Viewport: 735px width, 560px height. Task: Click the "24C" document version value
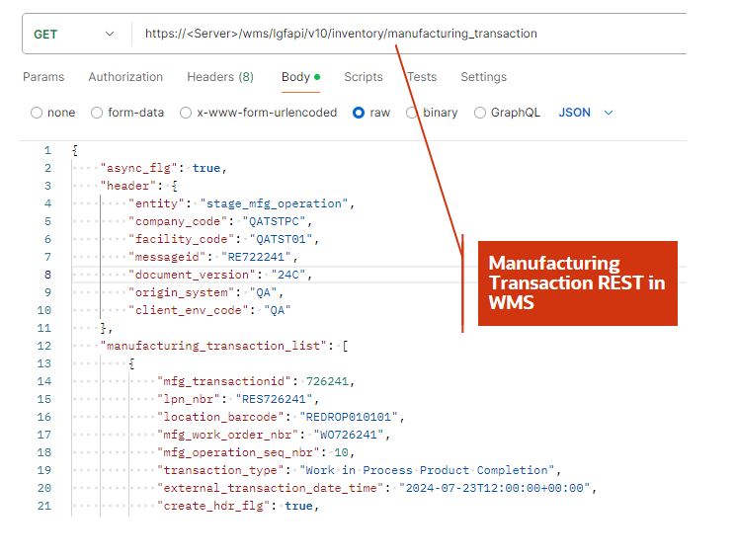pos(287,276)
